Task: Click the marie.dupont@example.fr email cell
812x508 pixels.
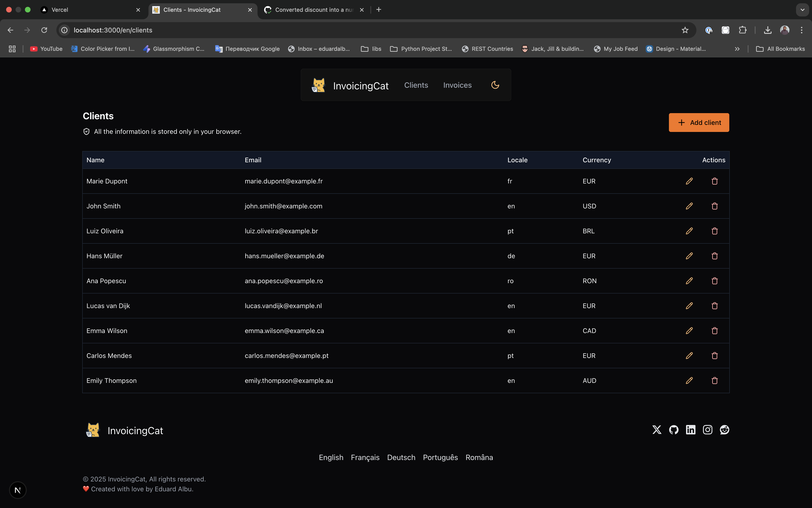Action: 284,181
